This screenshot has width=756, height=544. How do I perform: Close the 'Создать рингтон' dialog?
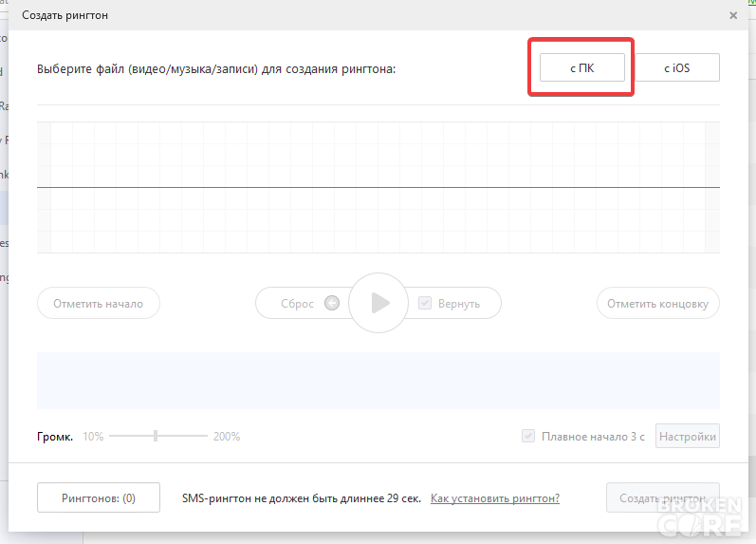point(733,15)
